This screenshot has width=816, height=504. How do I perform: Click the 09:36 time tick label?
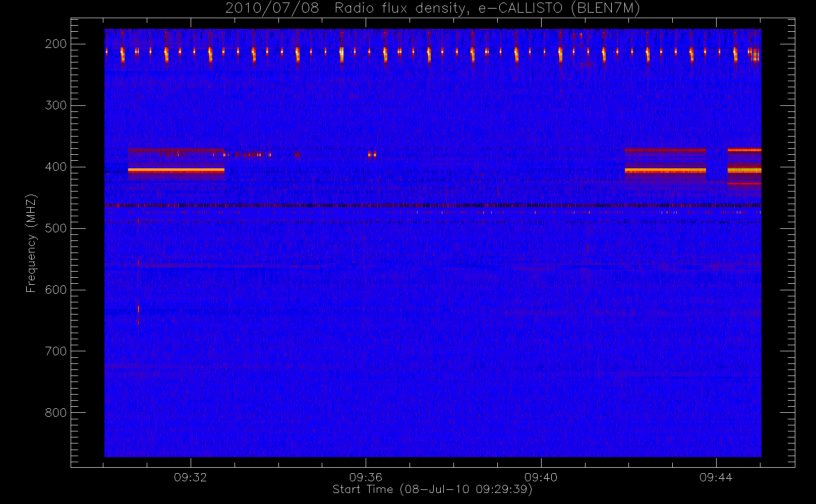[x=366, y=477]
